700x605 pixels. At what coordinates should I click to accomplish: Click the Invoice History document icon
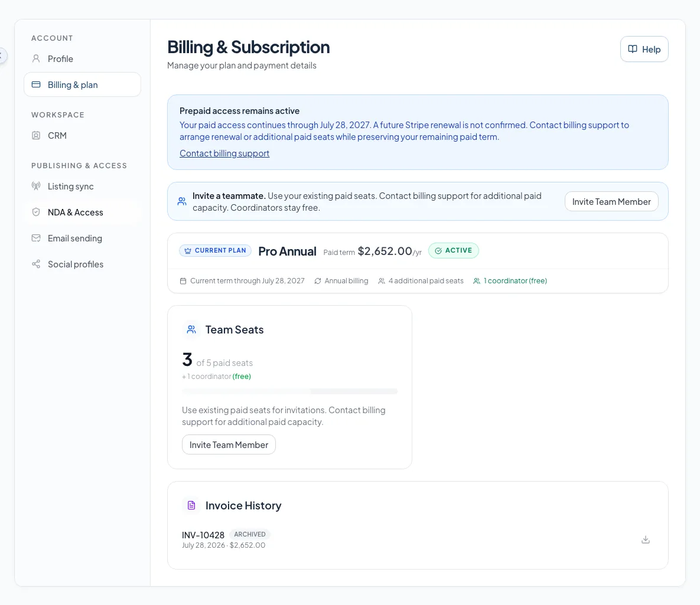tap(191, 505)
